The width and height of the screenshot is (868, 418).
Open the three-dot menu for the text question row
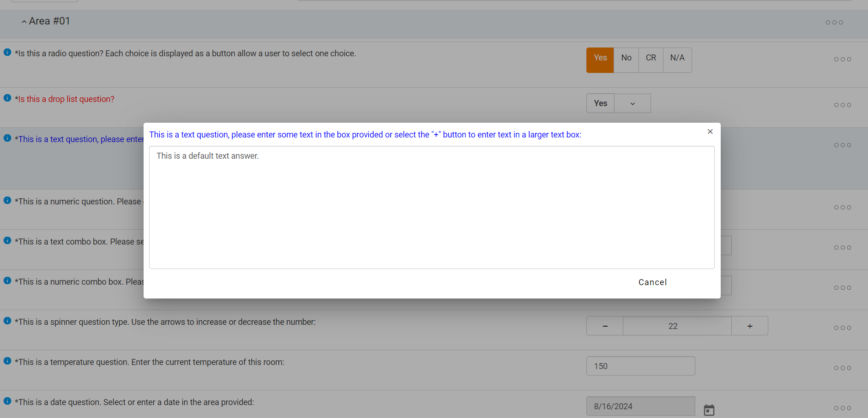(843, 145)
